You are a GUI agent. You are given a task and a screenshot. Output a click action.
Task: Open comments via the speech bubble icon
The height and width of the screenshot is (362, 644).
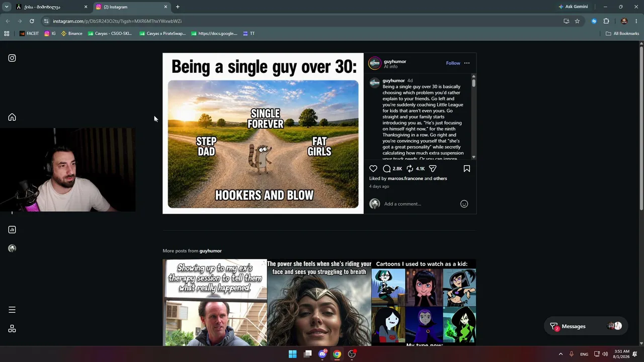tap(386, 169)
